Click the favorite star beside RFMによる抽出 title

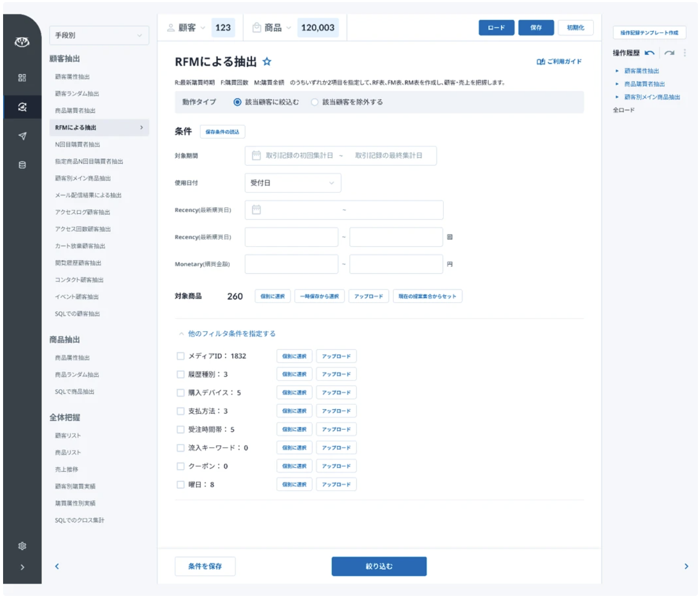(x=267, y=62)
